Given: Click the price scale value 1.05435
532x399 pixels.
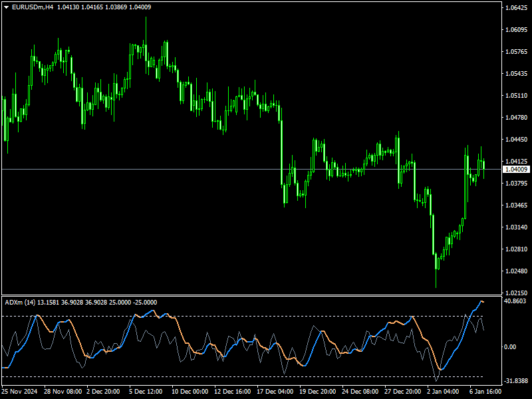Looking at the screenshot, I should pyautogui.click(x=517, y=74).
